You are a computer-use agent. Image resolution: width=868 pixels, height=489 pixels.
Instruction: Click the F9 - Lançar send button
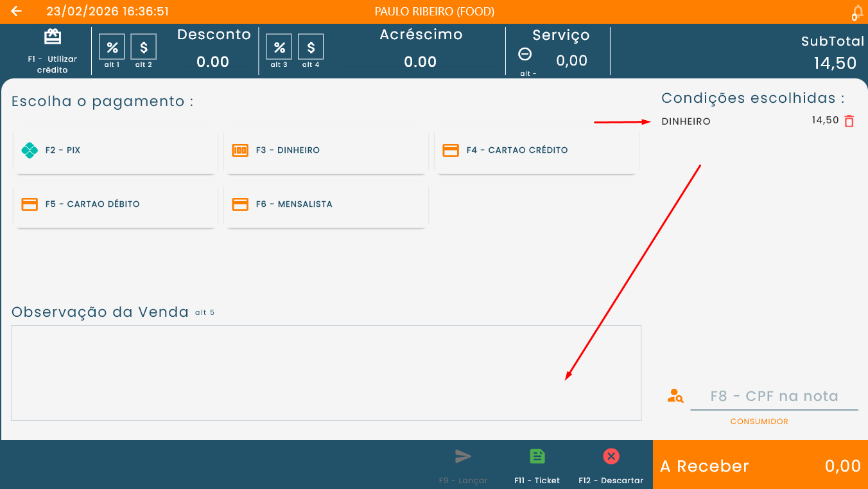click(x=463, y=465)
